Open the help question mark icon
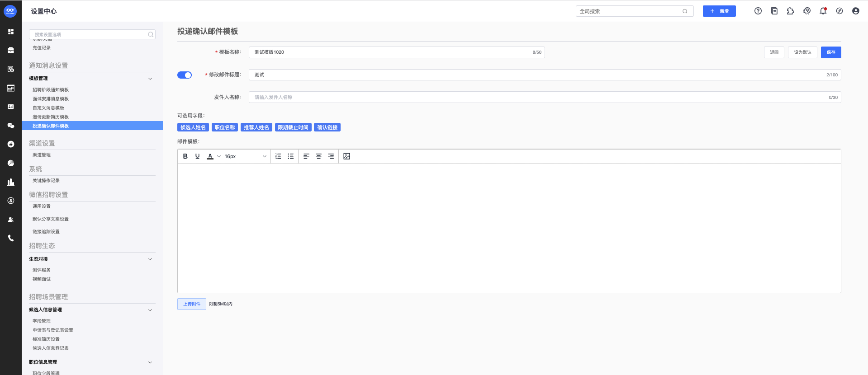868x375 pixels. coord(758,11)
